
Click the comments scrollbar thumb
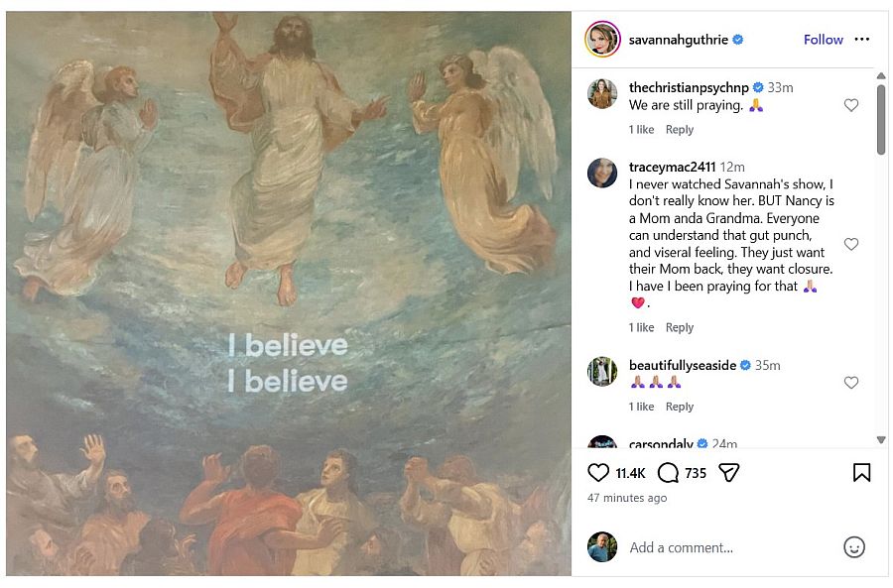coord(881,118)
